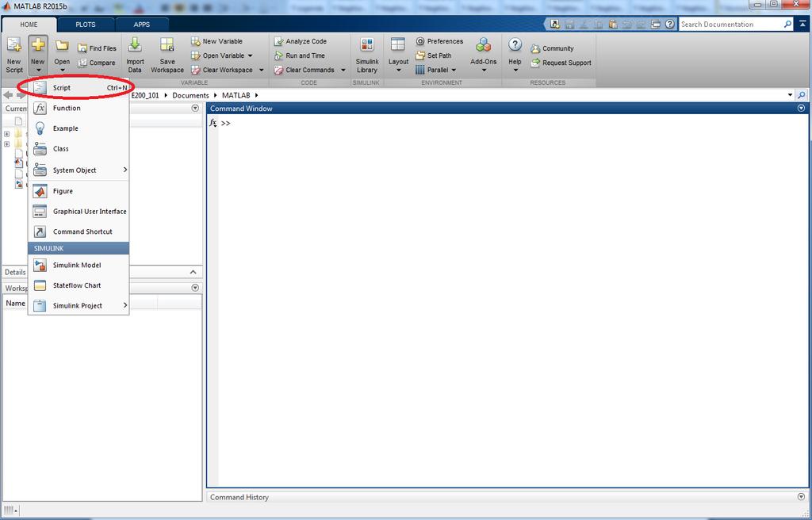Click Run and Time
This screenshot has height=520, width=812.
click(x=299, y=55)
